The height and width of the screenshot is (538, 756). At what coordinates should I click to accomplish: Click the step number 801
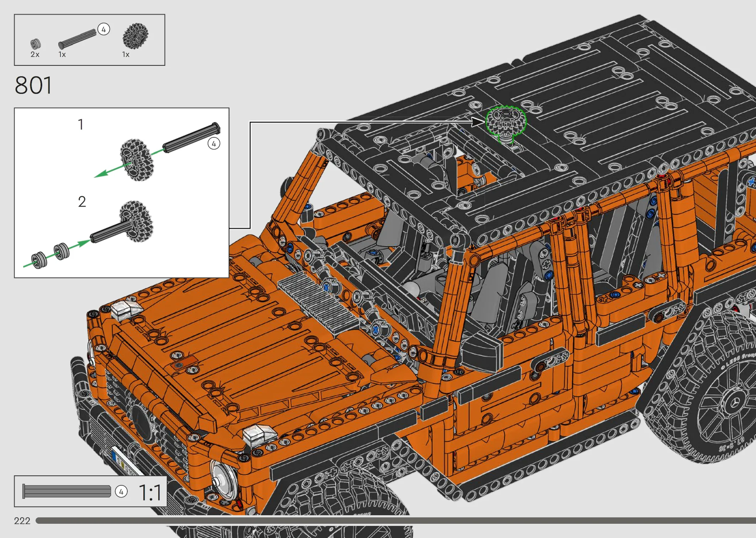33,85
